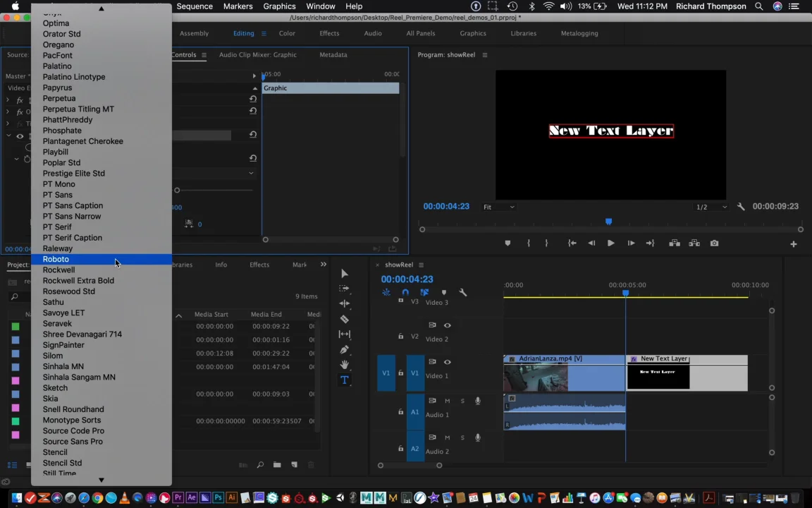Open the Audio Clip Mixer: Graphic tab
Screen dimensions: 812x508
(257, 54)
